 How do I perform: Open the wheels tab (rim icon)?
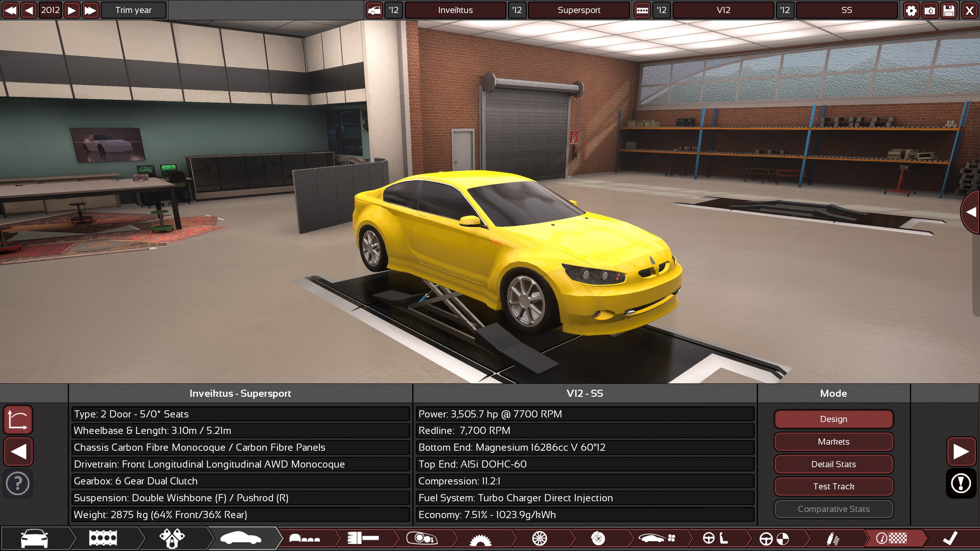[x=539, y=538]
